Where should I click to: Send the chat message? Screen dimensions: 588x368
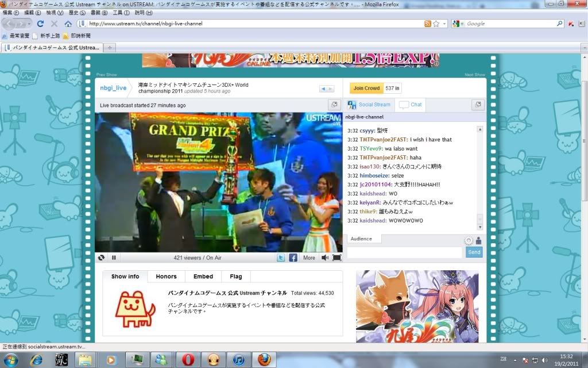point(474,252)
